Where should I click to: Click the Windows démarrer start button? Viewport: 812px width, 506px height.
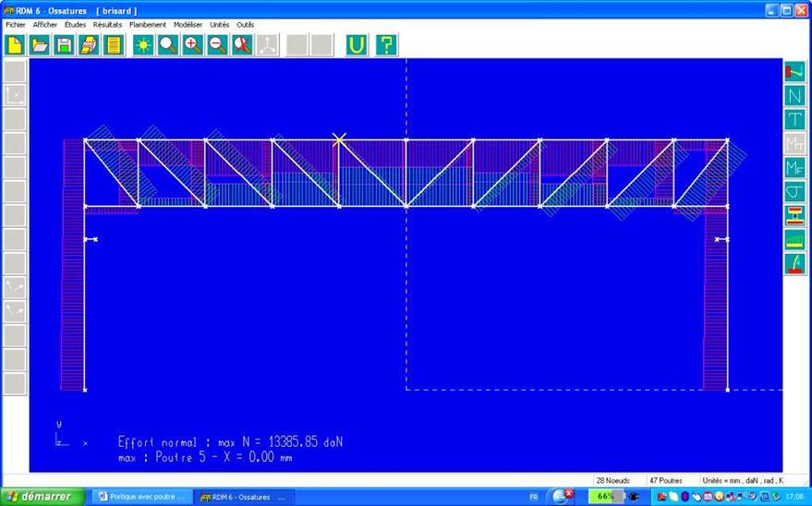(39, 497)
